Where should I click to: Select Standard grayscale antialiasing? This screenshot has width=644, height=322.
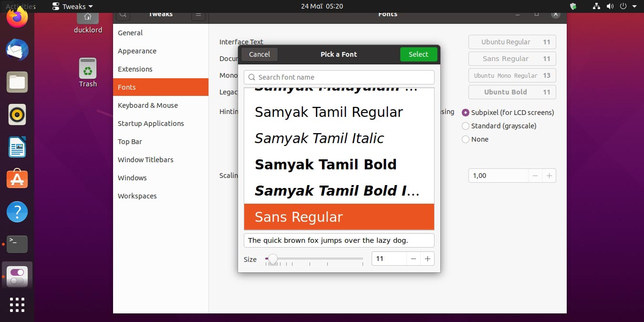[x=465, y=126]
